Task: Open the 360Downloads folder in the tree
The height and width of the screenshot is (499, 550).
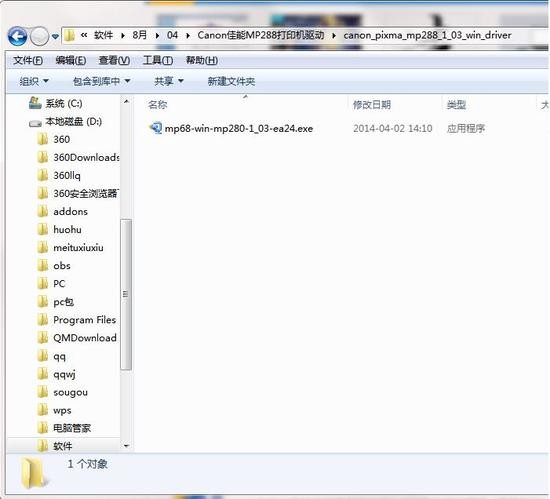Action: point(86,157)
